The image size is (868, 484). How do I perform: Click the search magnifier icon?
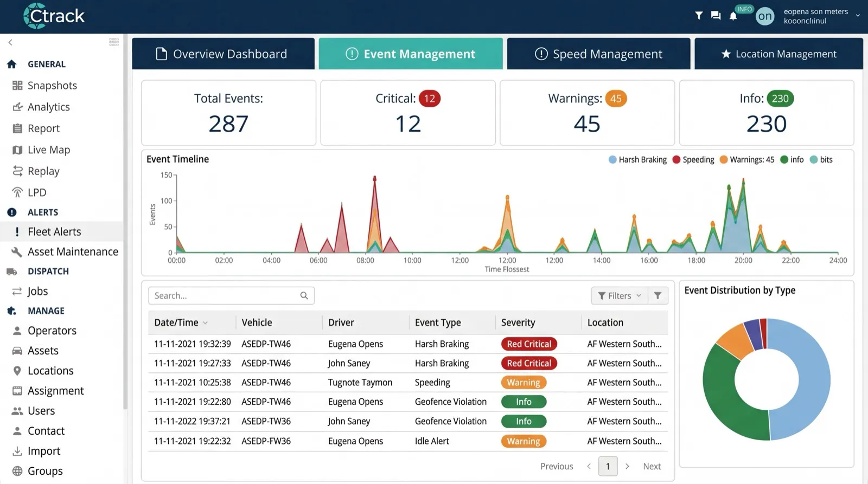tap(304, 295)
